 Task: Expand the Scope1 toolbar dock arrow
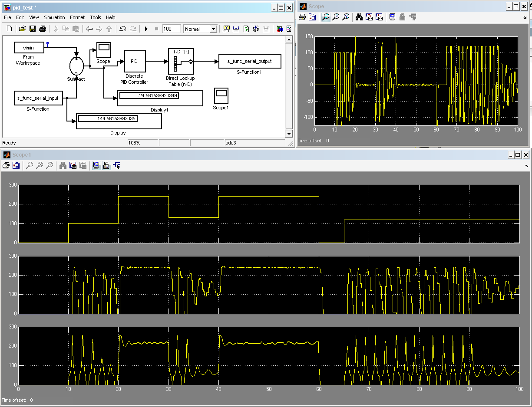pos(527,166)
